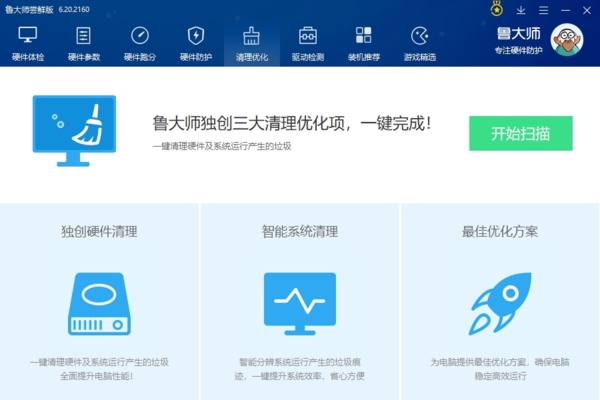Minimize the 鲁大师 window
This screenshot has width=600, height=400.
point(566,10)
